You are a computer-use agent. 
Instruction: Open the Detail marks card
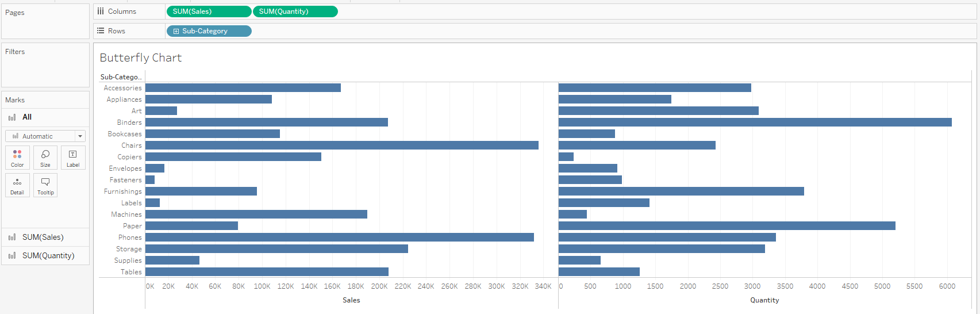point(17,185)
